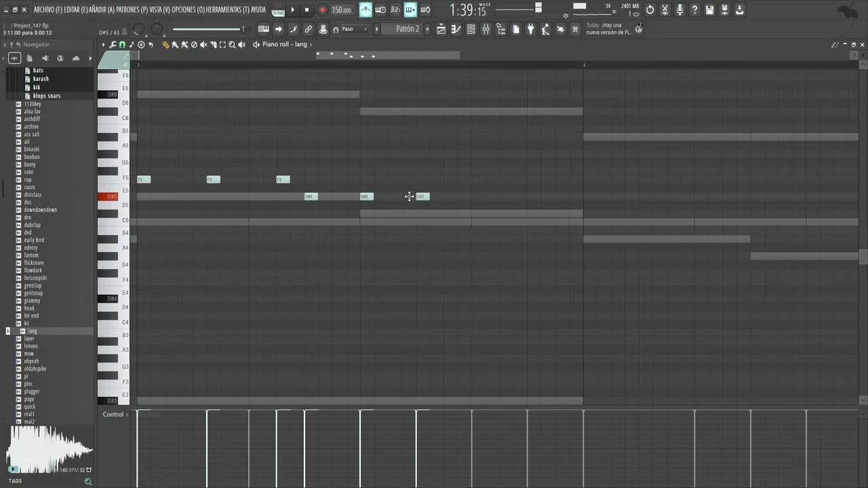Toggle the metronome button
This screenshot has height=488, width=868.
(366, 9)
